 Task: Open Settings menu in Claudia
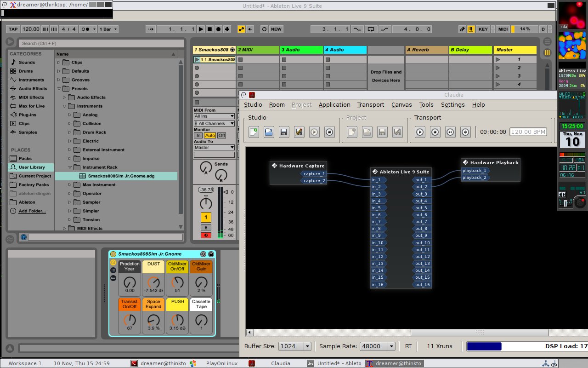(x=452, y=105)
